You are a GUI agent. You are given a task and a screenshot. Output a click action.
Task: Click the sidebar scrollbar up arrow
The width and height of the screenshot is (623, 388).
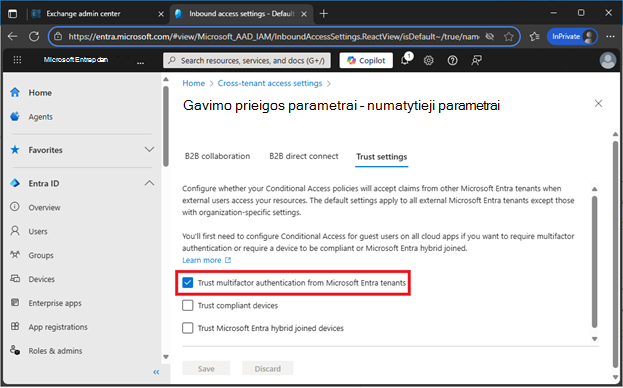(x=166, y=79)
